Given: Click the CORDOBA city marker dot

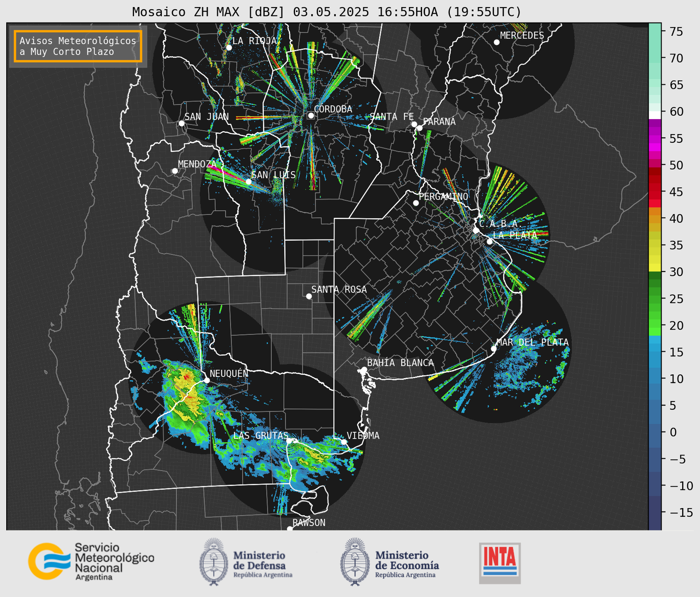Looking at the screenshot, I should 311,115.
